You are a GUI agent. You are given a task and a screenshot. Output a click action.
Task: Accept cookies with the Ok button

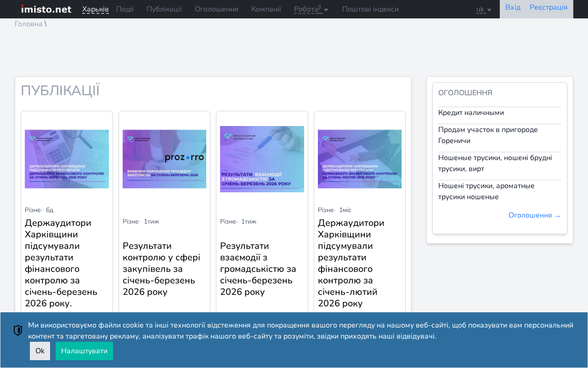pyautogui.click(x=40, y=351)
